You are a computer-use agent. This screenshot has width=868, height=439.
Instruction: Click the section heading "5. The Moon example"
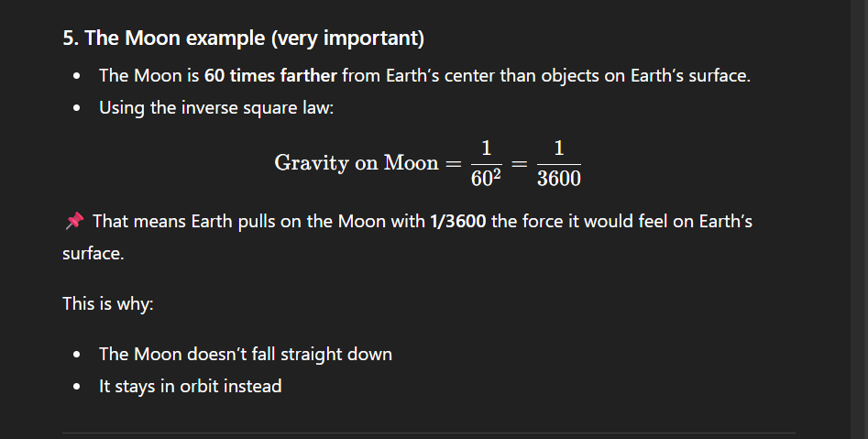point(243,40)
